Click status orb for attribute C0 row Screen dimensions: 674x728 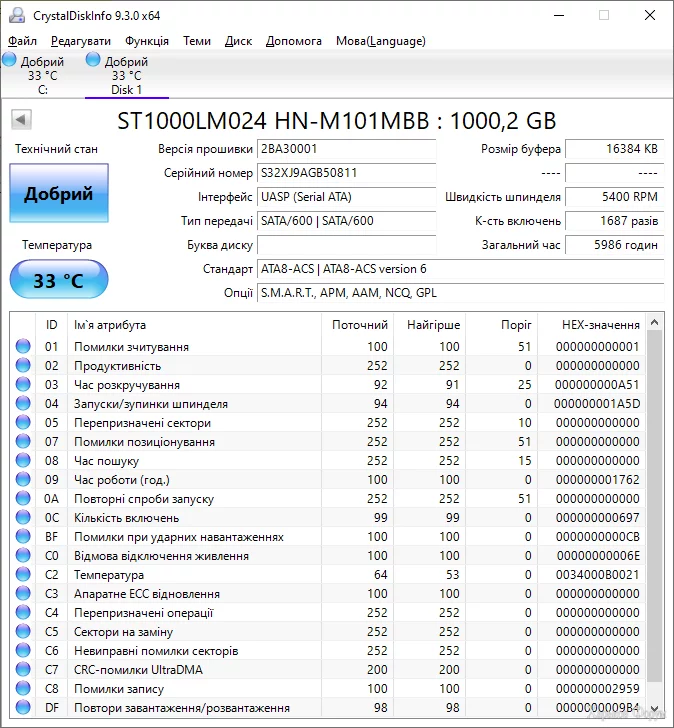[x=23, y=555]
